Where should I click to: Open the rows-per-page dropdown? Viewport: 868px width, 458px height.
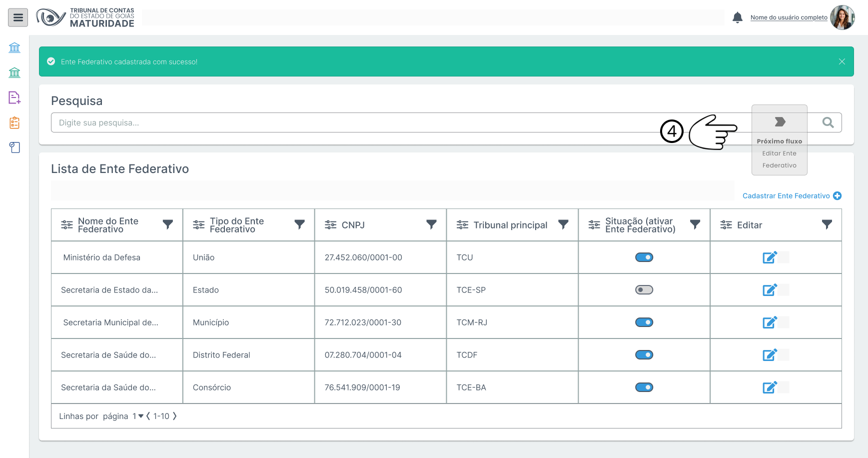point(138,416)
